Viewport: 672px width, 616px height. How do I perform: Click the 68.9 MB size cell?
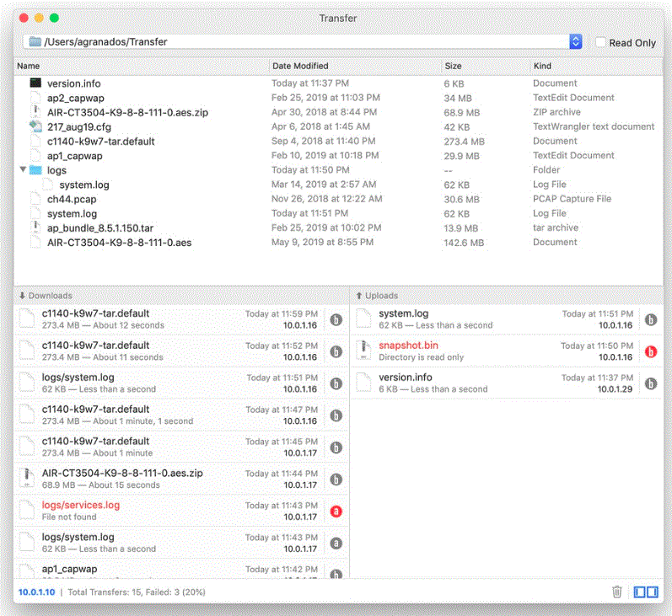pyautogui.click(x=461, y=113)
